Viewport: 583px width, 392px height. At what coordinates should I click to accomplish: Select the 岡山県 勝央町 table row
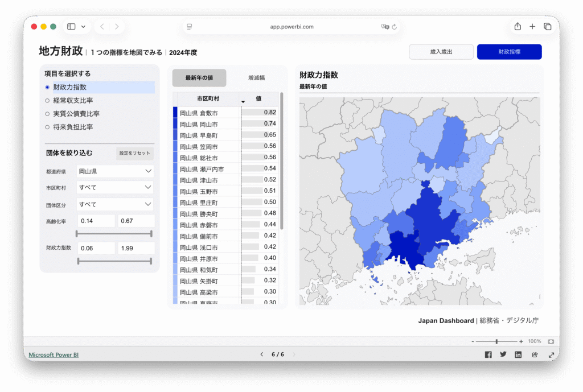(225, 214)
